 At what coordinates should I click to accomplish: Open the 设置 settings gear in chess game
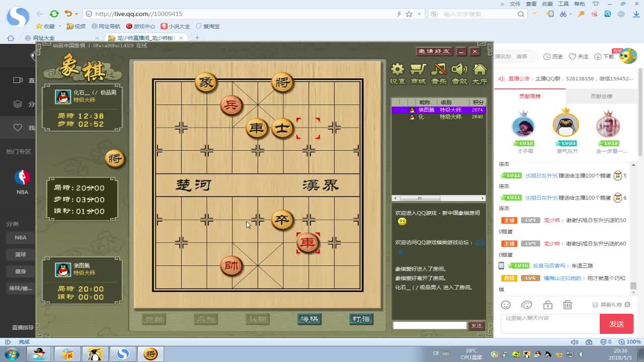click(x=397, y=73)
